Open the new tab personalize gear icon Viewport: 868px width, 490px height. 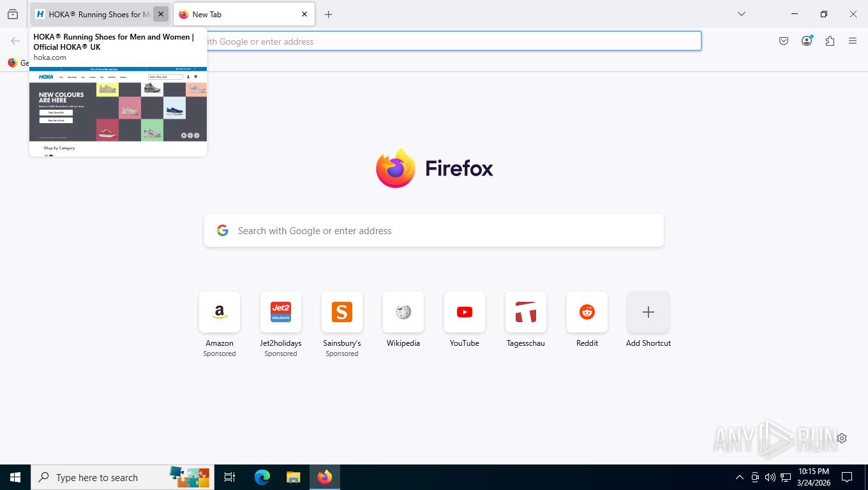(x=842, y=438)
